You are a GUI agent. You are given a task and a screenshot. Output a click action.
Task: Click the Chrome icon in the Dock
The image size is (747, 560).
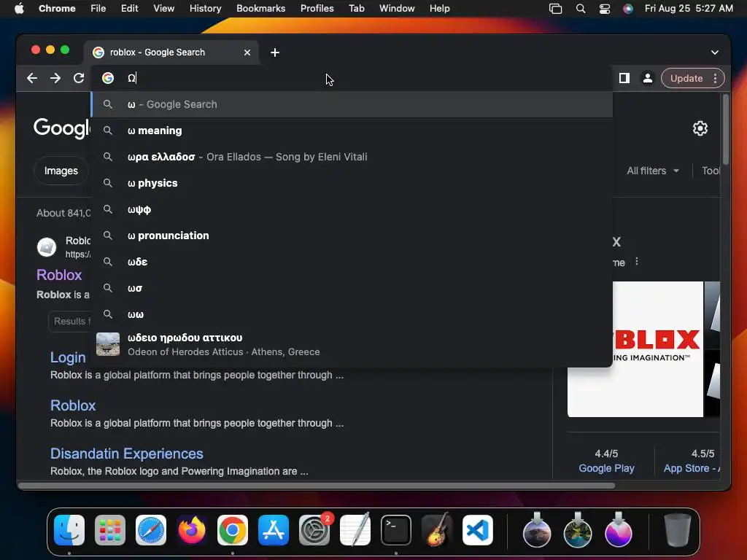click(x=233, y=530)
